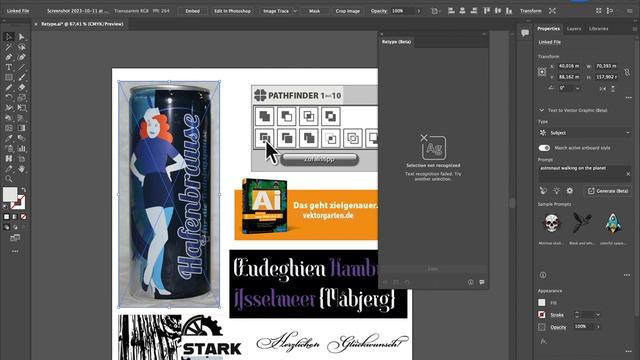Click the Mask button
Screen dimensions: 640x360
(314, 11)
